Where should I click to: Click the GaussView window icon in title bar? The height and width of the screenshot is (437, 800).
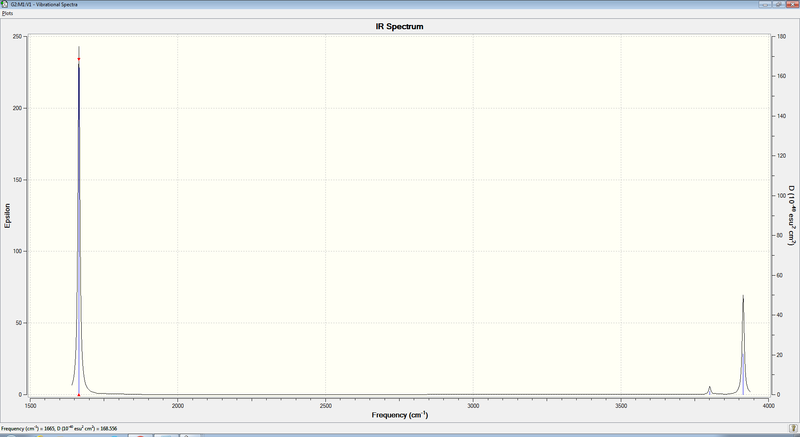click(x=5, y=4)
